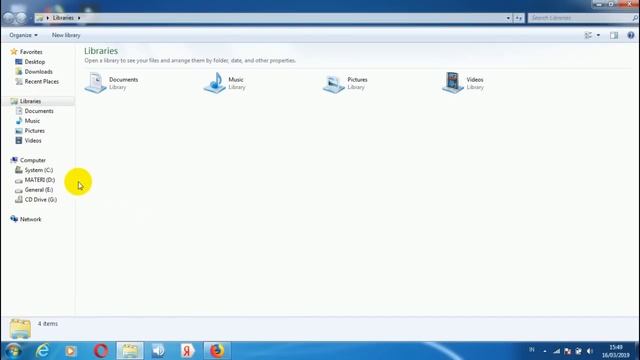Open the Music library icon
This screenshot has height=360, width=640.
point(215,82)
